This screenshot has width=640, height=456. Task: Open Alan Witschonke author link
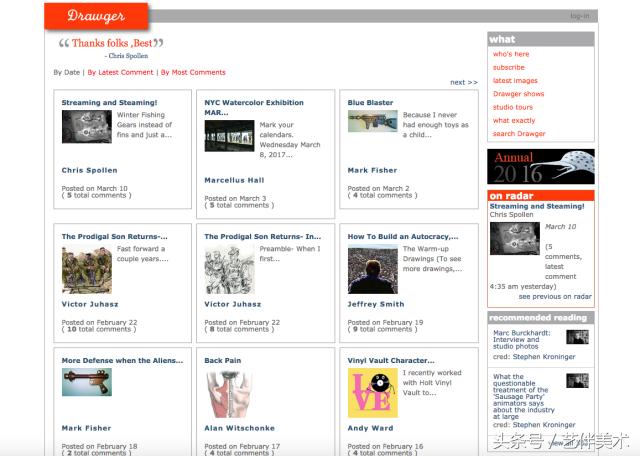pos(240,428)
